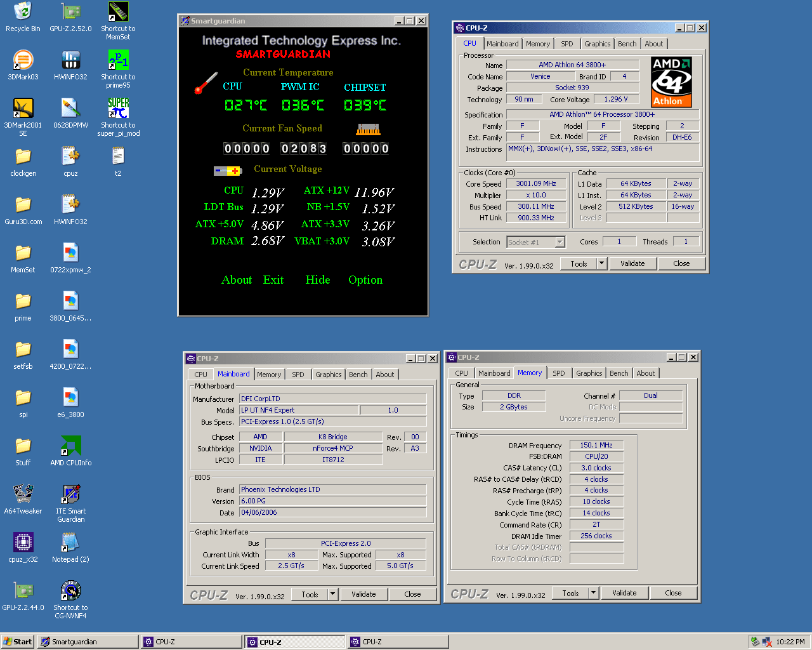Click Exit in Smartguardian window

click(x=273, y=280)
